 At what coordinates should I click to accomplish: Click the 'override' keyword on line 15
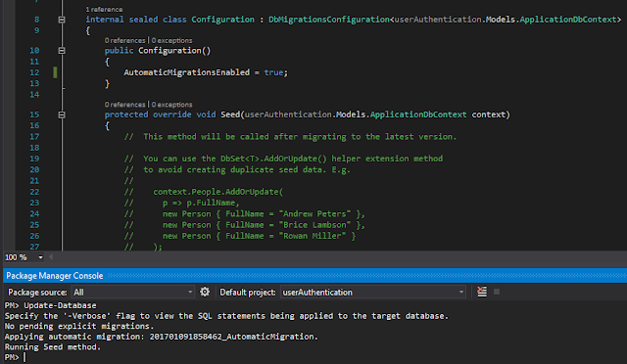tap(172, 114)
